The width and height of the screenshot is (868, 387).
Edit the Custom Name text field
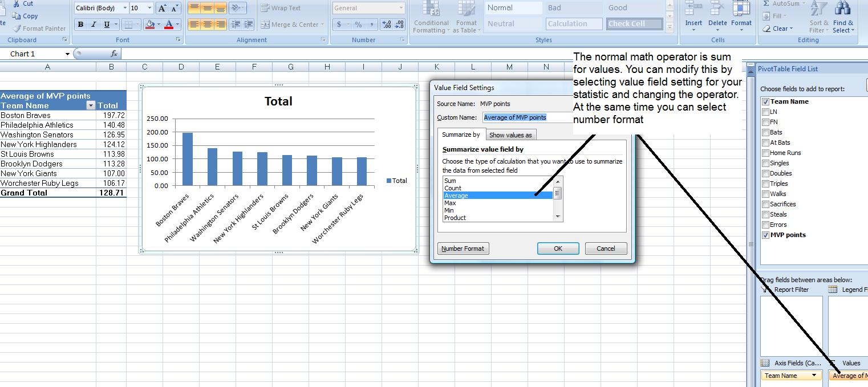[x=528, y=117]
